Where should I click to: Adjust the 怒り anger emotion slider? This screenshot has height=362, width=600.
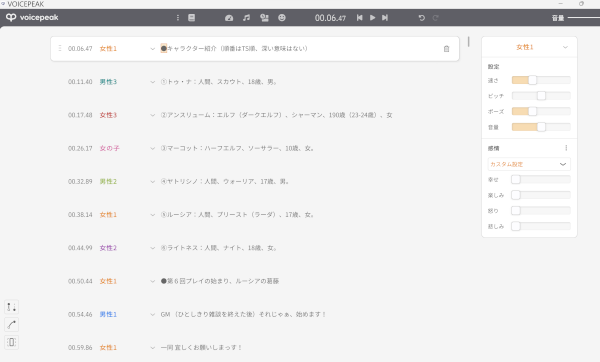click(x=541, y=210)
